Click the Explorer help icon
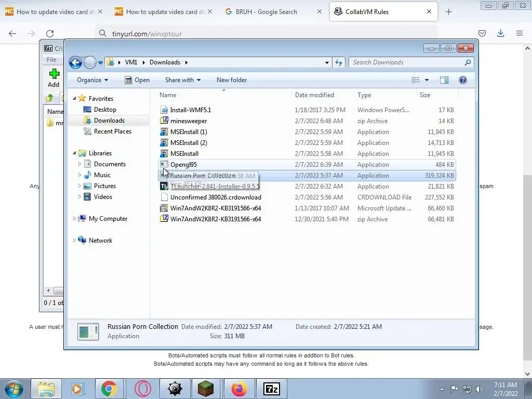The height and width of the screenshot is (399, 532). (463, 80)
